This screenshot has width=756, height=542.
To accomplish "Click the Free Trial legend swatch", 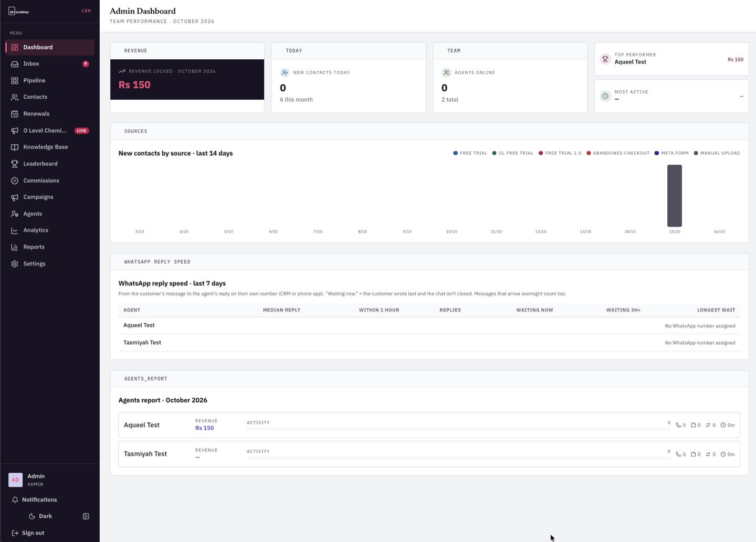I will click(x=455, y=153).
